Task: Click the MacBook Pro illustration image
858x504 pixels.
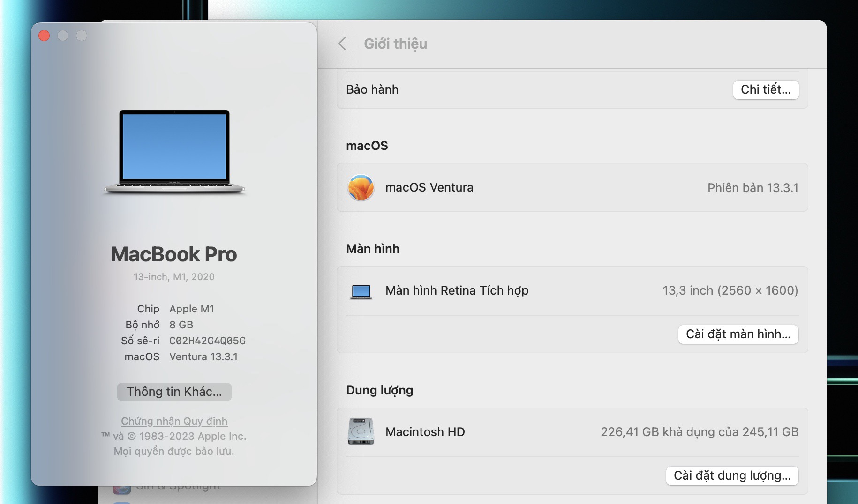Action: tap(174, 152)
